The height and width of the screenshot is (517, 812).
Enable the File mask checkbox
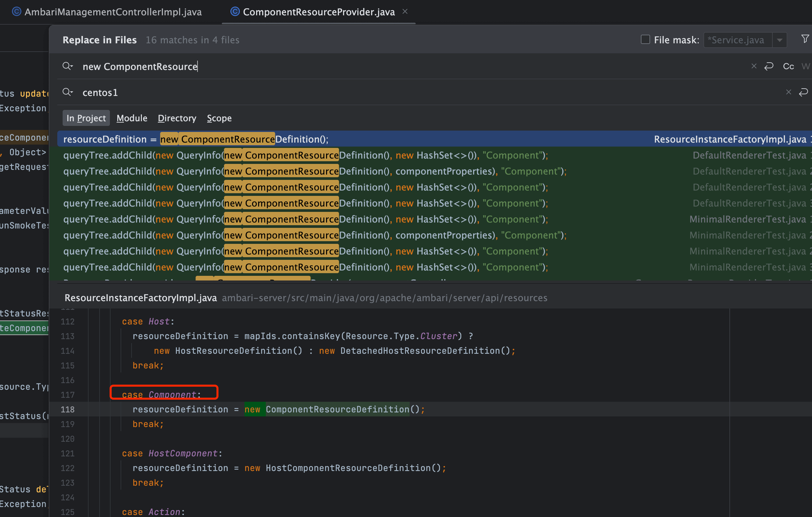coord(645,39)
